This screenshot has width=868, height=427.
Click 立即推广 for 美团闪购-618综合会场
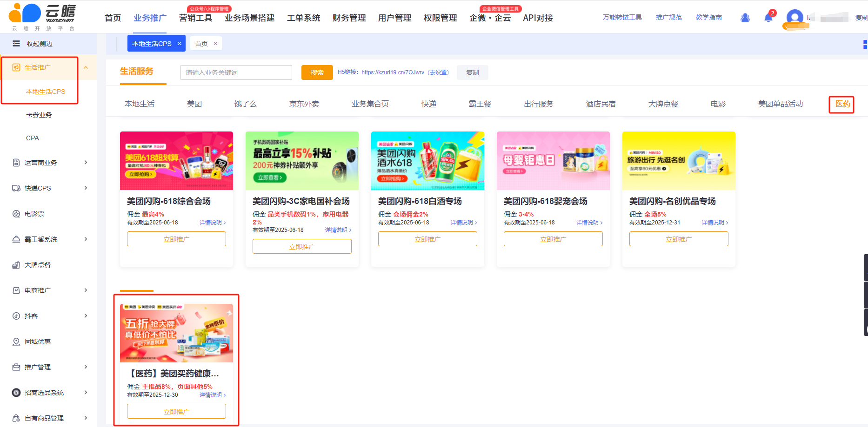click(x=176, y=239)
